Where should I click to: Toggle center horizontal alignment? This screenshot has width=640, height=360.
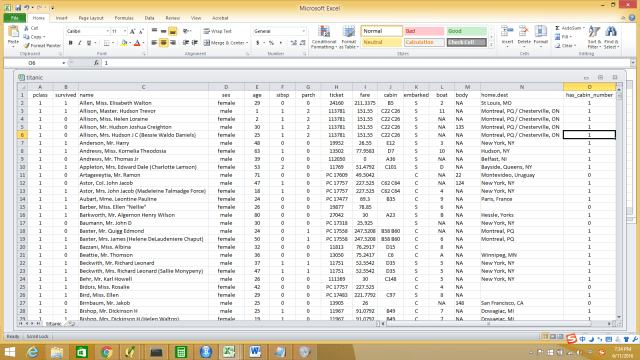[163, 42]
